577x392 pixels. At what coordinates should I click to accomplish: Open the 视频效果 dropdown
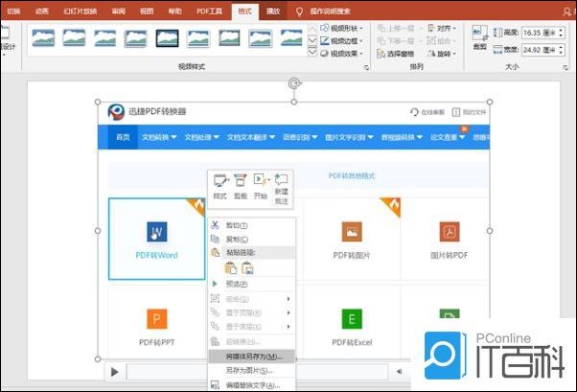341,54
